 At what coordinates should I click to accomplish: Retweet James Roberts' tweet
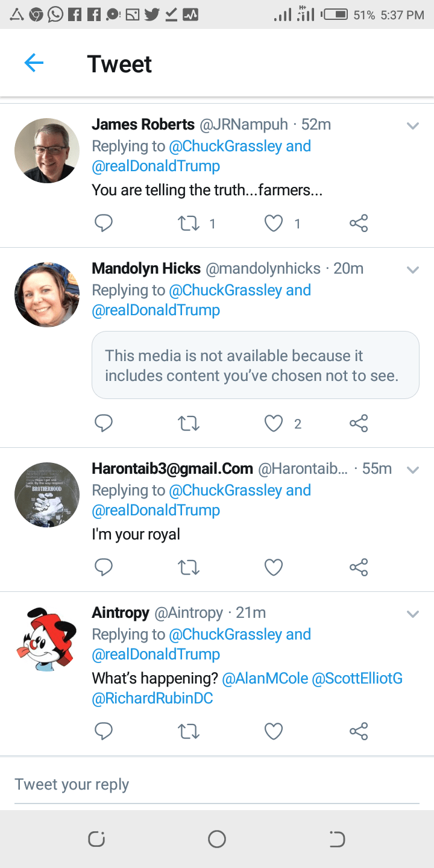[189, 224]
